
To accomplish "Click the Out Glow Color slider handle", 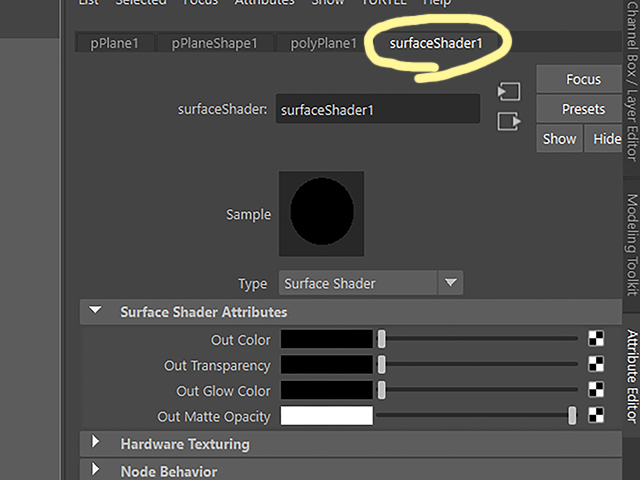I will (381, 390).
